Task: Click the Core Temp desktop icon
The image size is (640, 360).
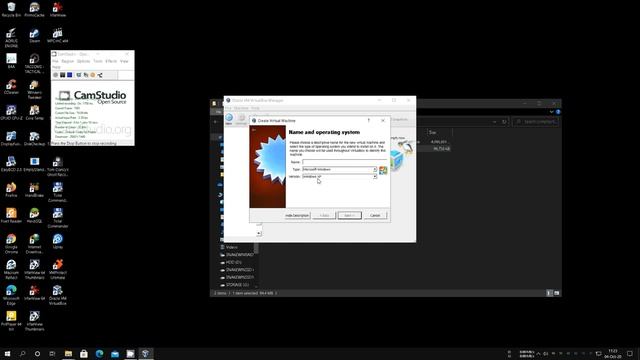Action: click(34, 113)
